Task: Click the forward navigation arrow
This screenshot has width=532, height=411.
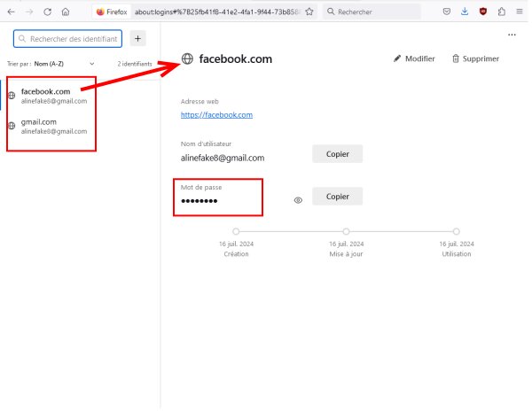Action: click(29, 12)
